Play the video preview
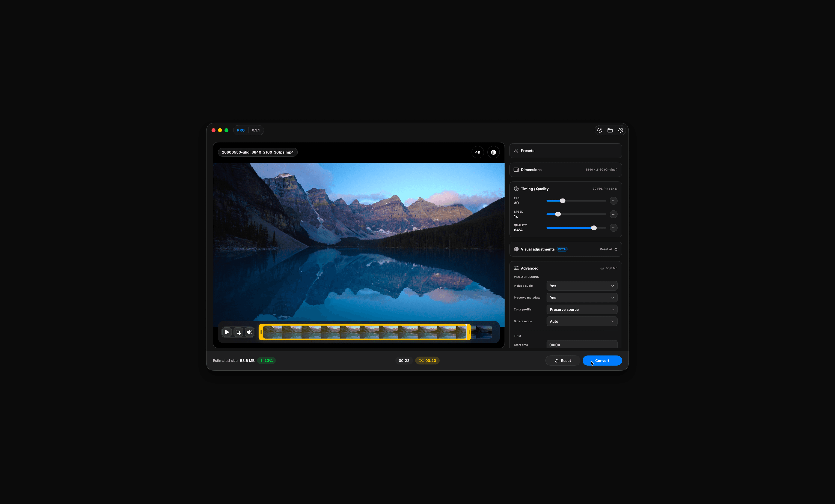835x504 pixels. [x=227, y=332]
